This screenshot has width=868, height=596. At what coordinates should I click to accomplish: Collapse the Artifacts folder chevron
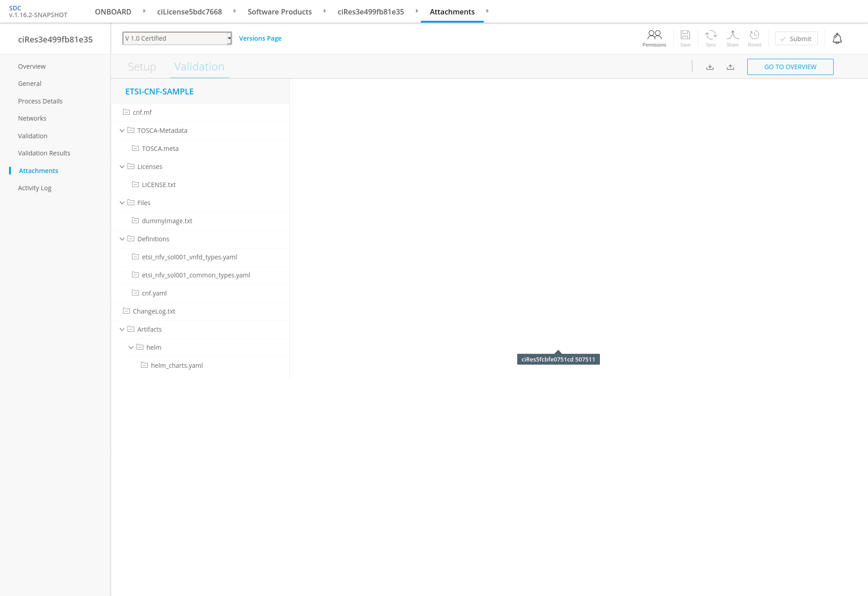(x=122, y=329)
